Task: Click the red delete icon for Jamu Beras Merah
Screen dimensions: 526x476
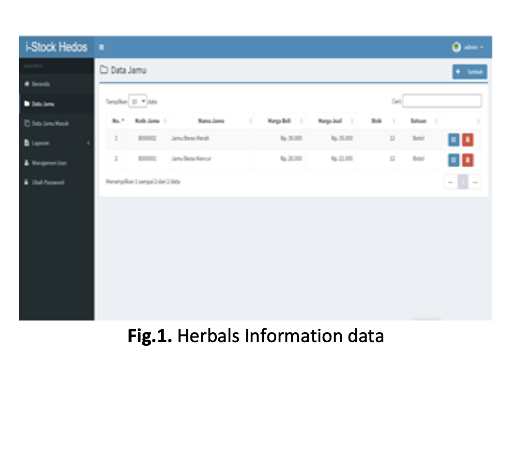Action: [x=468, y=140]
